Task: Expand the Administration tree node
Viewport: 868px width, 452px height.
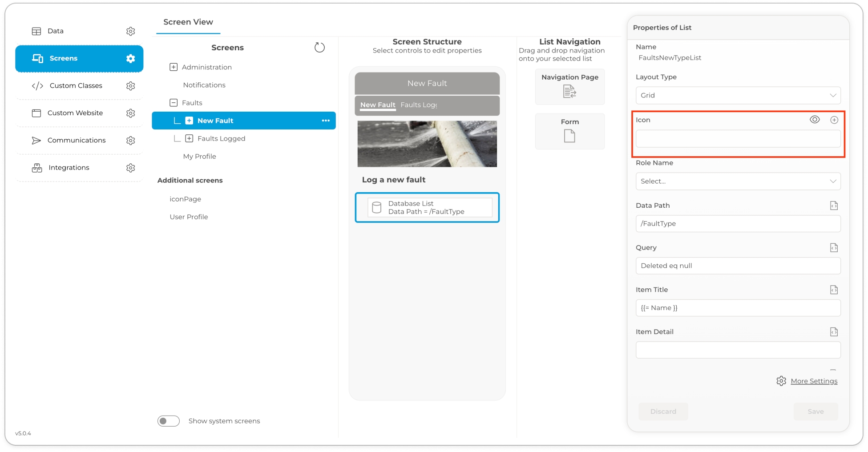Action: [x=174, y=67]
